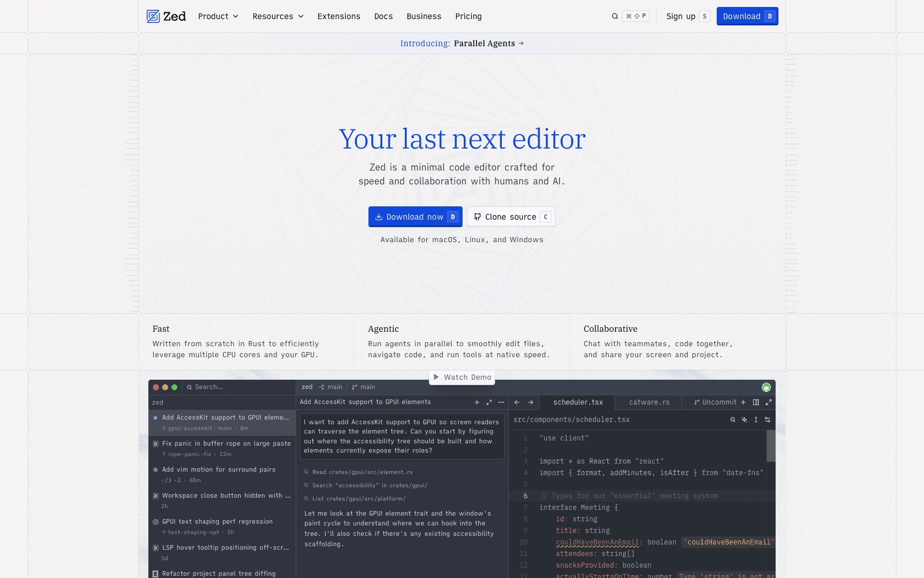Viewport: 924px width, 578px height.
Task: Open buffer search in scheduler.tsx toolbar
Action: (733, 420)
